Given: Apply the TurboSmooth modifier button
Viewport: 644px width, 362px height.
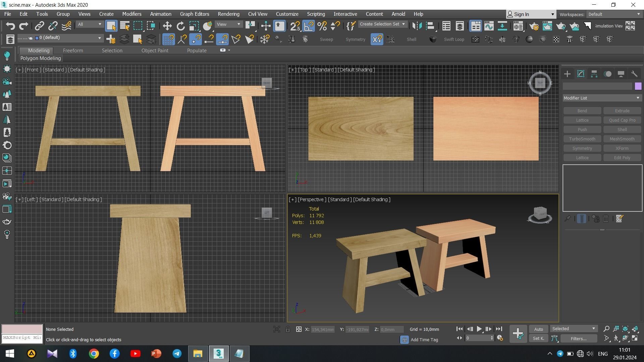Looking at the screenshot, I should 582,139.
